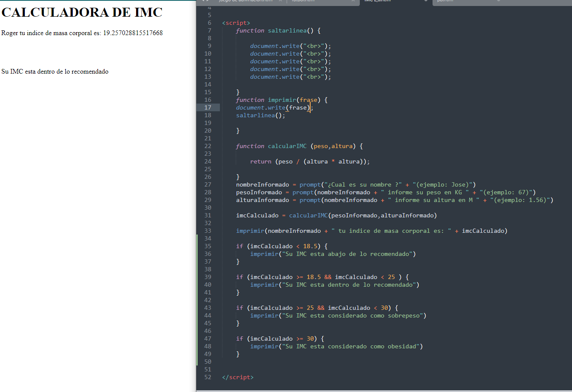This screenshot has width=572, height=392.
Task: Click line number 6 in the gutter
Action: coord(209,23)
